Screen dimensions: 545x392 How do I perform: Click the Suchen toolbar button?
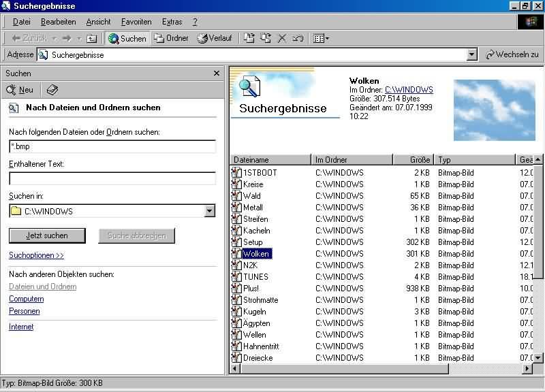pyautogui.click(x=127, y=39)
